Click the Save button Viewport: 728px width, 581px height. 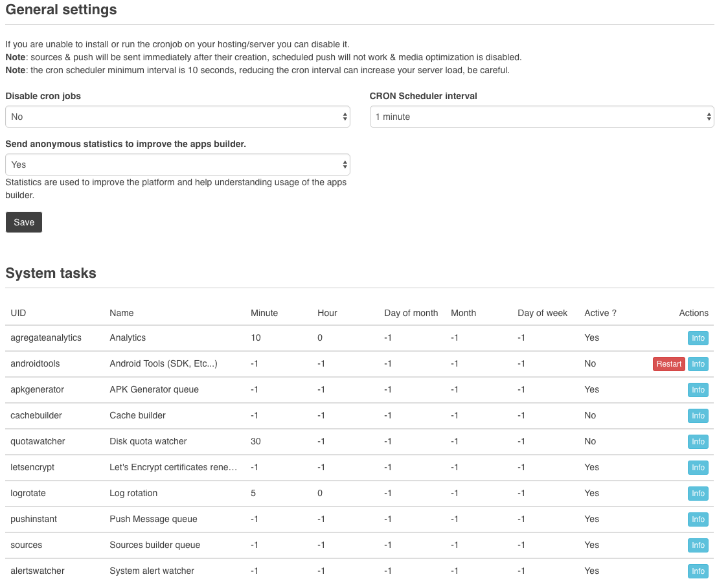point(24,222)
